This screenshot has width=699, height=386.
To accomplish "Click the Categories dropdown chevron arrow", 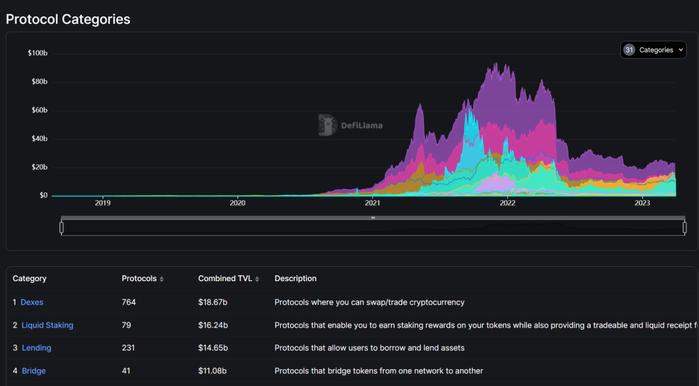I will pos(681,50).
